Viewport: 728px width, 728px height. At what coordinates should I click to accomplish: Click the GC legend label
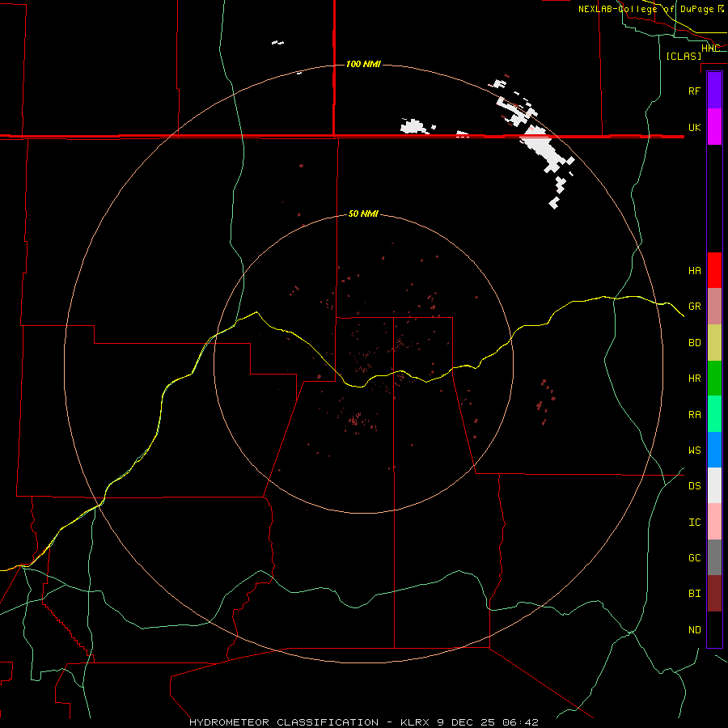click(695, 557)
